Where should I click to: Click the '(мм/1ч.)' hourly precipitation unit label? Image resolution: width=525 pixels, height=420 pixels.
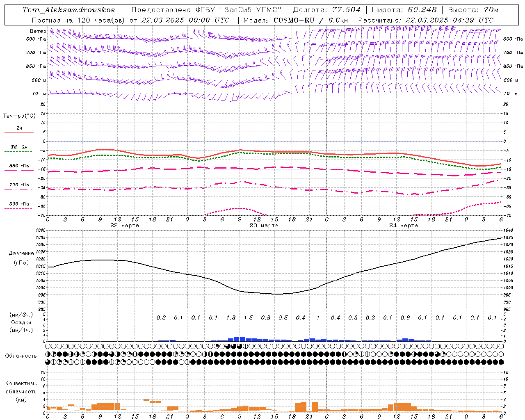pos(21,330)
